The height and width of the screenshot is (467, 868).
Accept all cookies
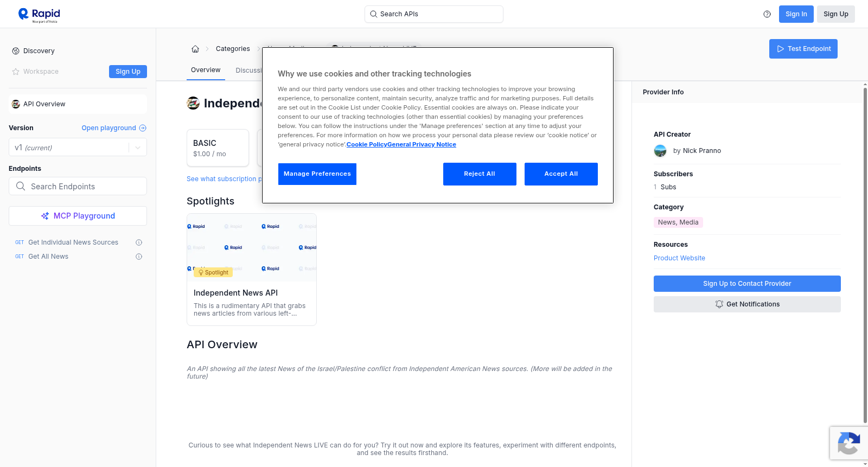click(561, 174)
